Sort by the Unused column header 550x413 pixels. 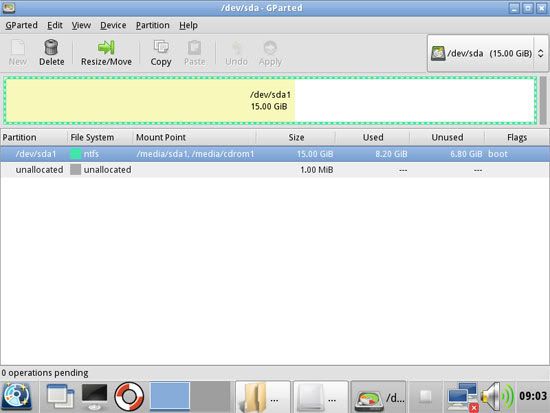[447, 137]
